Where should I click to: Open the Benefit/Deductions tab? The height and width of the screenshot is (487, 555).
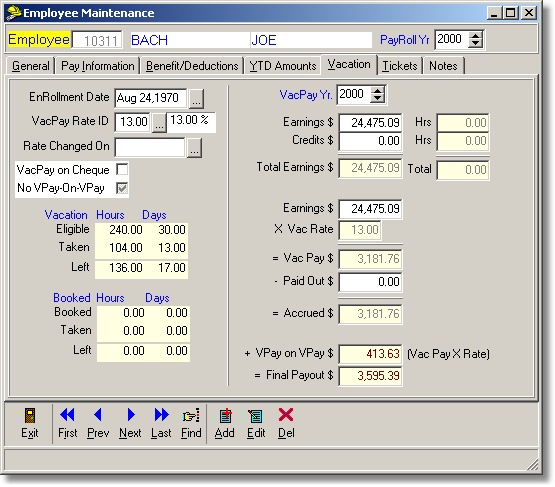pos(192,66)
